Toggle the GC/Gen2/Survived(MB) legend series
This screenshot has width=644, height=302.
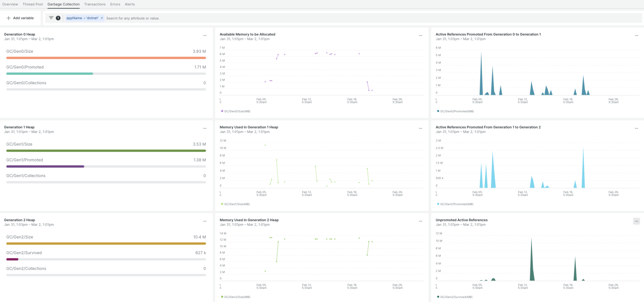point(456,297)
